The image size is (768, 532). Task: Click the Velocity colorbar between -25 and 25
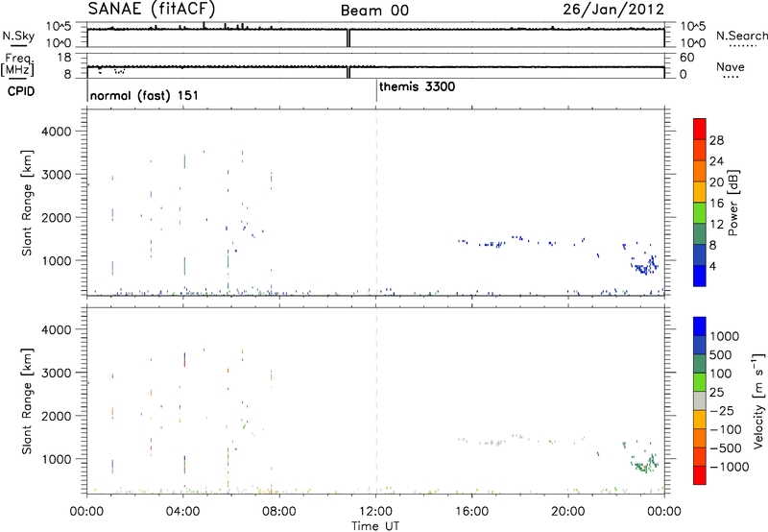pyautogui.click(x=700, y=400)
